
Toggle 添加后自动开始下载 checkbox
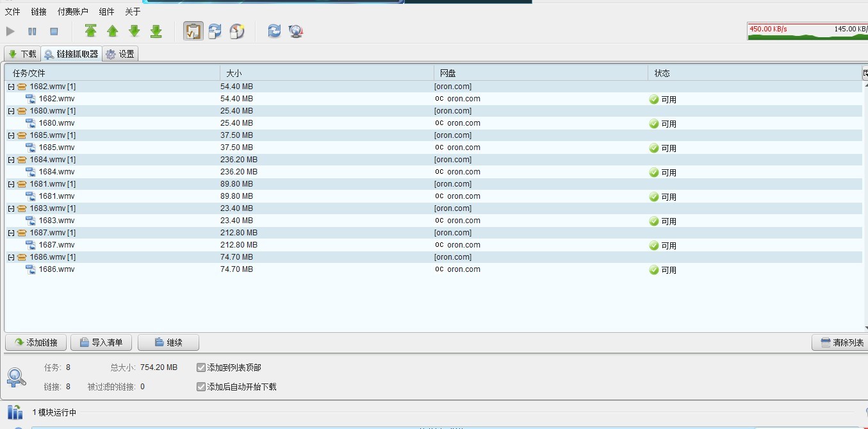click(x=201, y=387)
